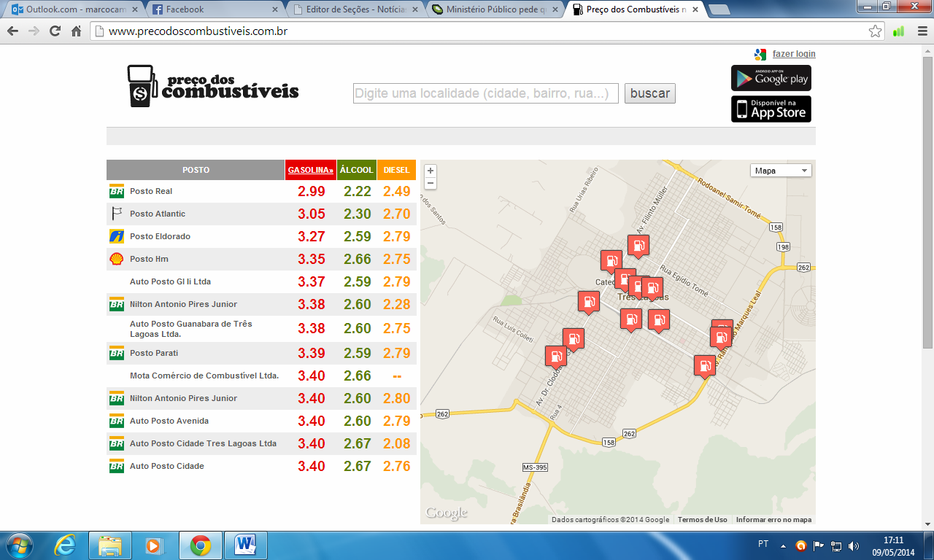Open the Google Play app badge
This screenshot has height=560, width=934.
pos(771,78)
